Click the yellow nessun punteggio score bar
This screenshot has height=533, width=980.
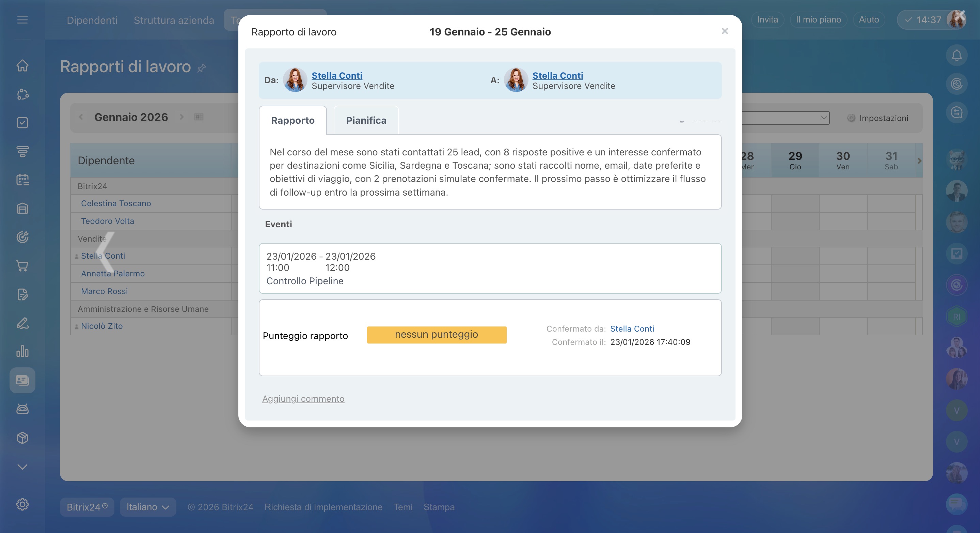tap(436, 335)
